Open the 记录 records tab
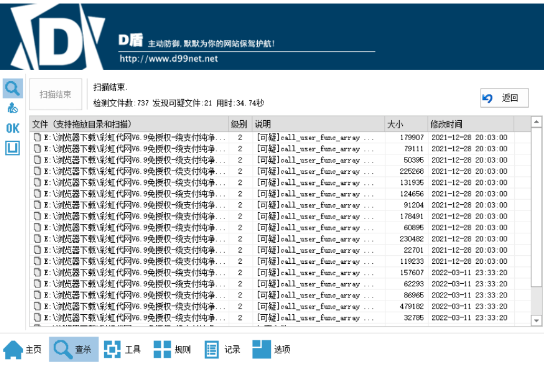544x368 pixels. (x=222, y=349)
